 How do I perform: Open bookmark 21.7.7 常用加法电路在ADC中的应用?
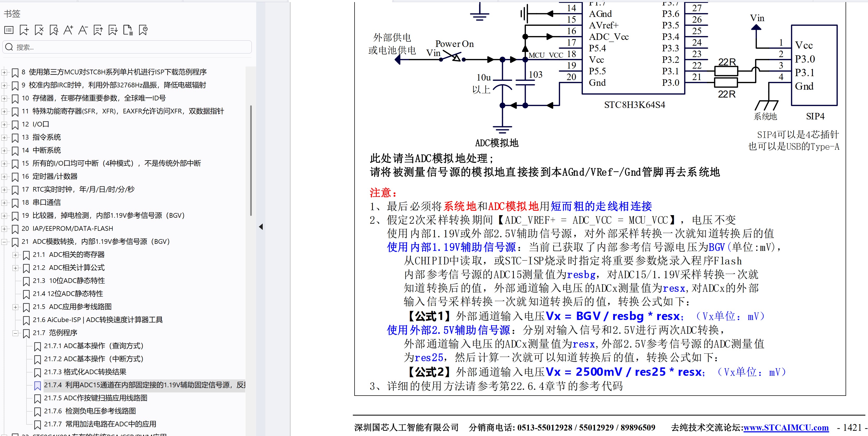pos(100,424)
